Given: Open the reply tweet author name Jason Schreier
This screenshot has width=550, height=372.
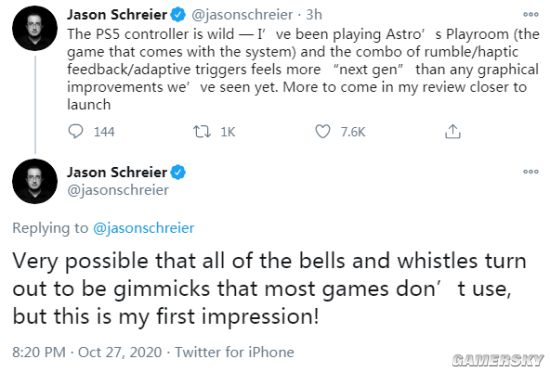Looking at the screenshot, I should [x=117, y=172].
